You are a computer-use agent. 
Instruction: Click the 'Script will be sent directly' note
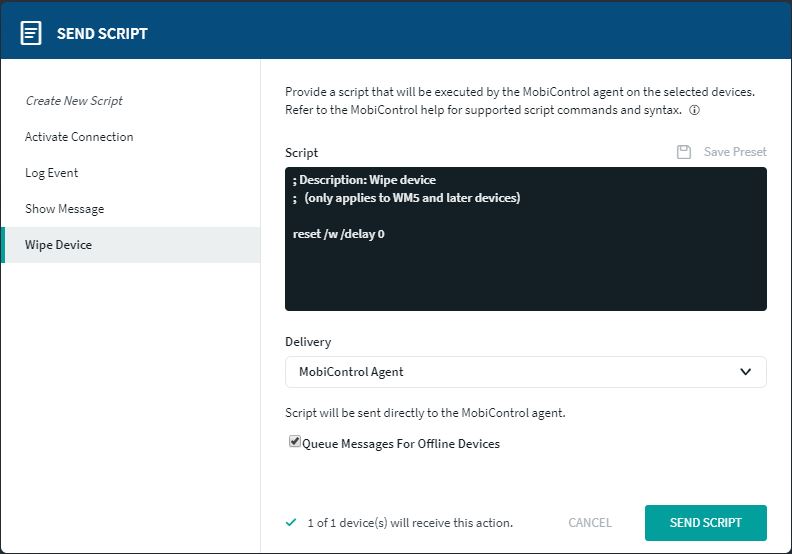coord(425,413)
